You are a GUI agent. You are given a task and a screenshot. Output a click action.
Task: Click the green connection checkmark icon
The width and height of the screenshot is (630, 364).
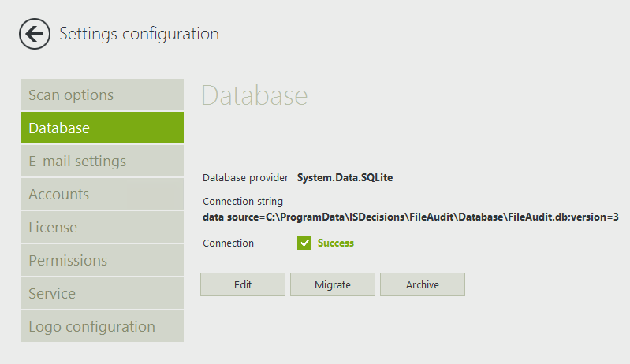pyautogui.click(x=304, y=243)
